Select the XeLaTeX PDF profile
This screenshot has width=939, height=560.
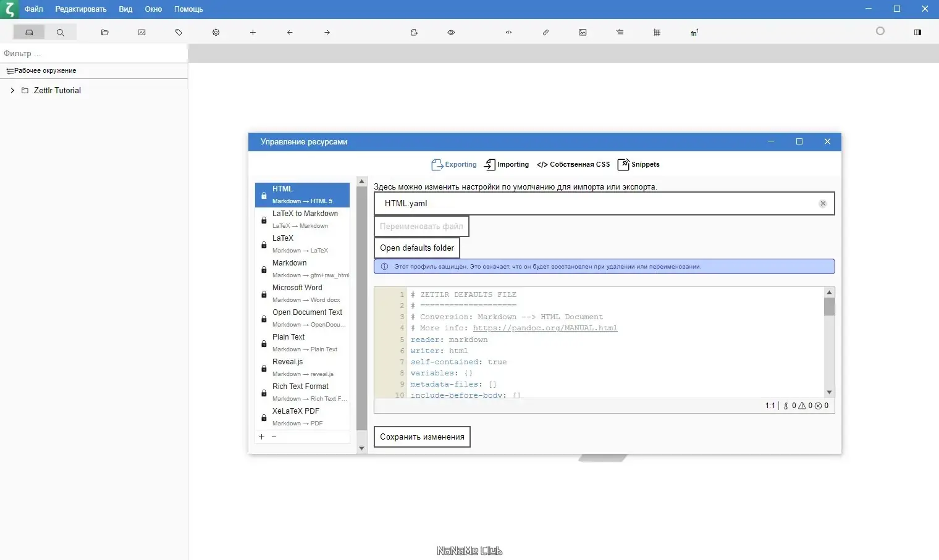[x=303, y=417]
